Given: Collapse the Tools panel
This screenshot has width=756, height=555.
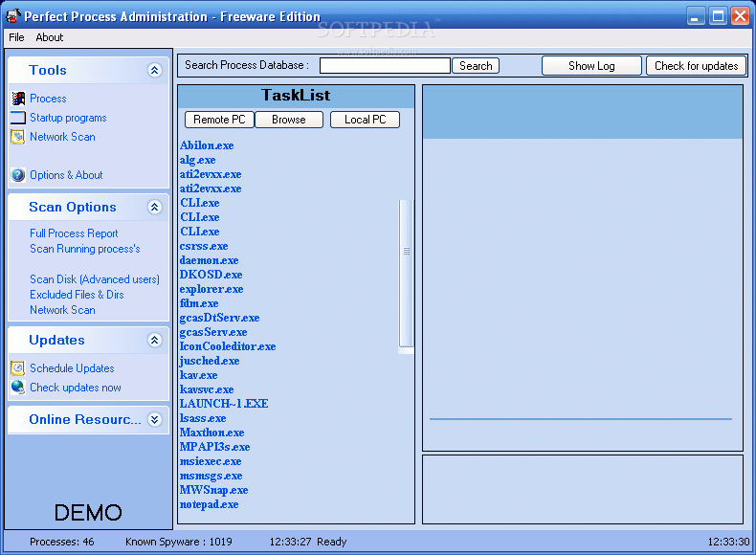Looking at the screenshot, I should point(154,71).
